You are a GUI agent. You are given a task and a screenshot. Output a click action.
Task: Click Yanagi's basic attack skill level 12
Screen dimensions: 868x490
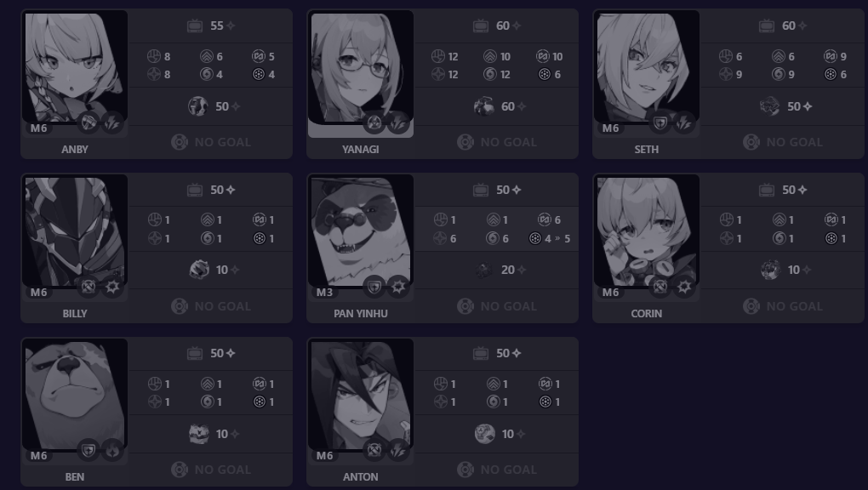(x=446, y=56)
